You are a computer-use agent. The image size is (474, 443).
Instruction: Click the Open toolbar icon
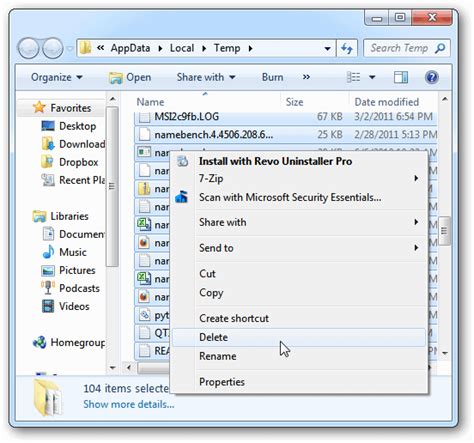click(x=116, y=78)
